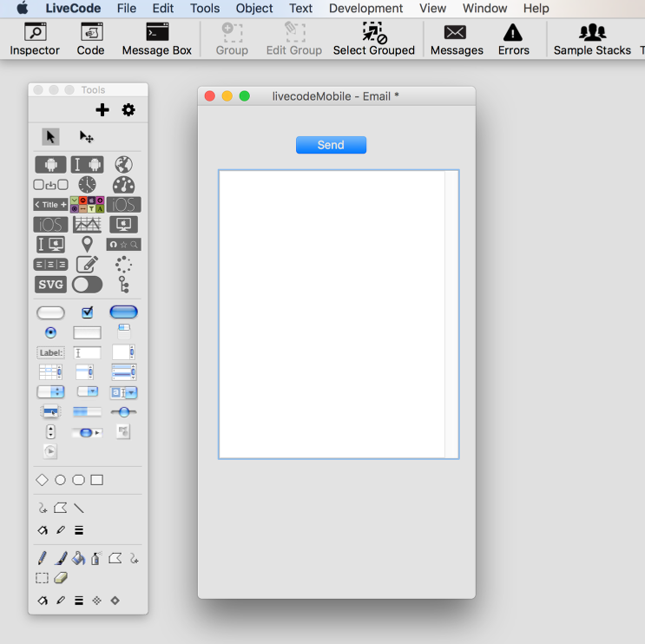This screenshot has width=645, height=644.
Task: Select the radio button control
Action: [50, 332]
